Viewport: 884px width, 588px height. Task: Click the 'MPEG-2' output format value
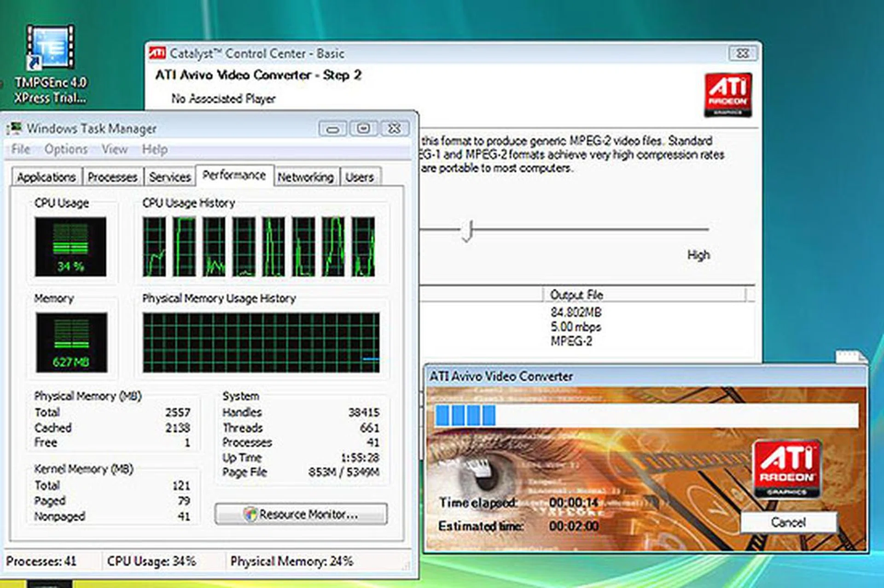click(x=571, y=341)
